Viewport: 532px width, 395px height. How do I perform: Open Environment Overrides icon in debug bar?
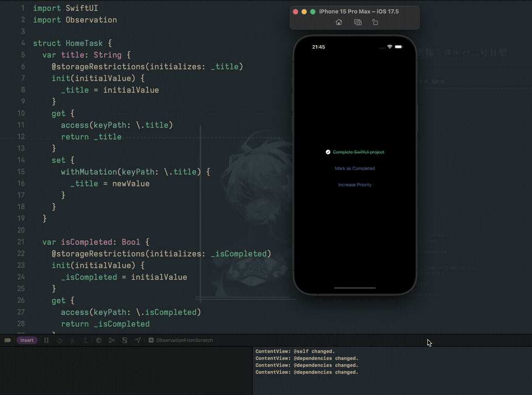124,340
